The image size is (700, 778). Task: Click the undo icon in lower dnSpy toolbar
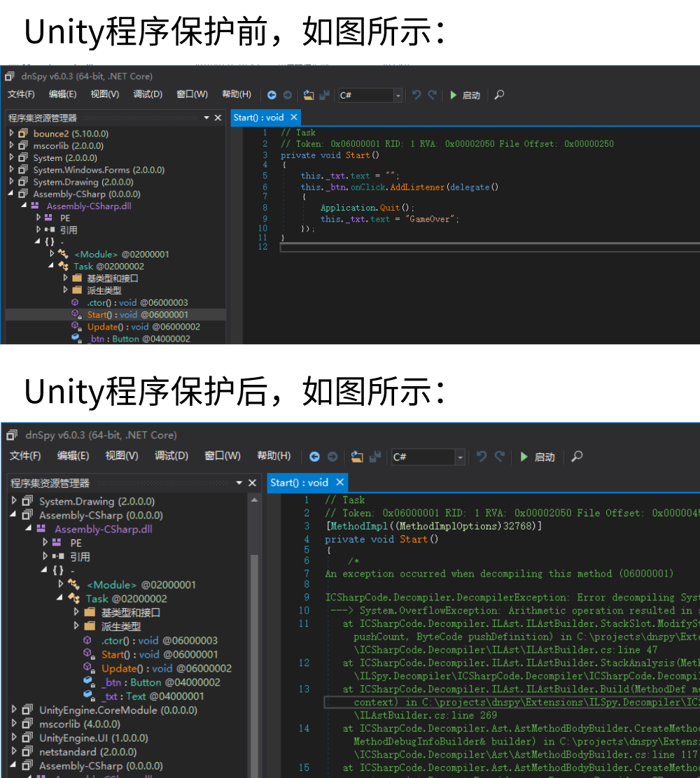[482, 457]
